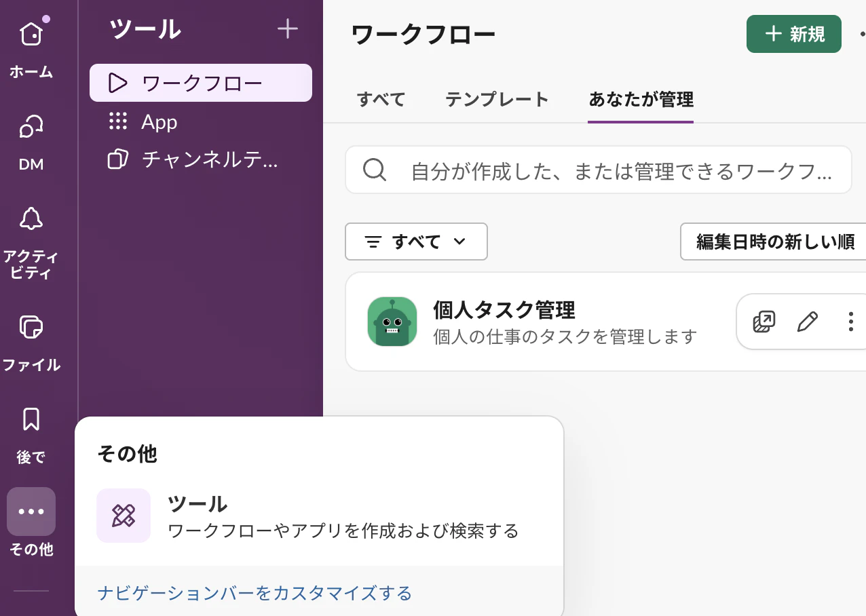Image resolution: width=866 pixels, height=616 pixels.
Task: Select App in the ツール sidebar
Action: [x=201, y=122]
